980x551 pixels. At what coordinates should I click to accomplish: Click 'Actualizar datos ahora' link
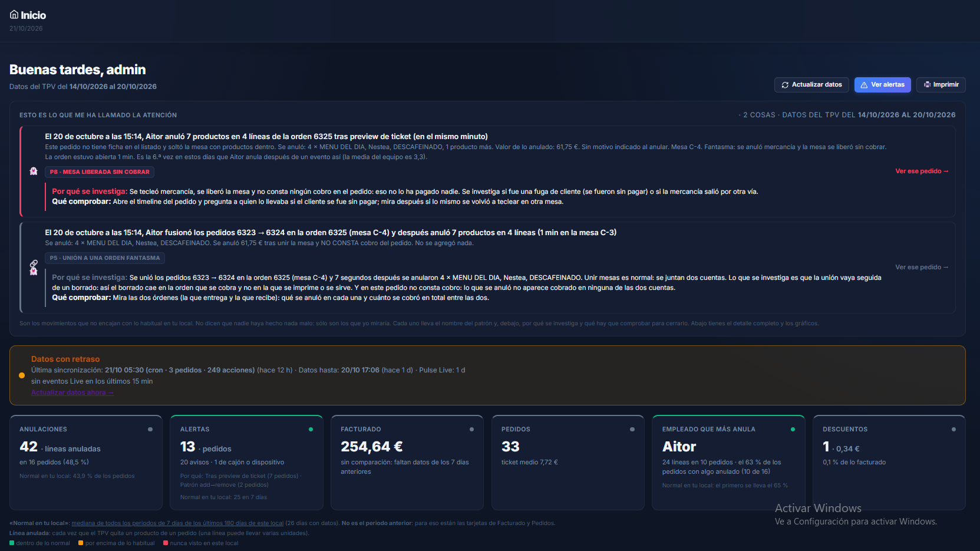coord(72,392)
